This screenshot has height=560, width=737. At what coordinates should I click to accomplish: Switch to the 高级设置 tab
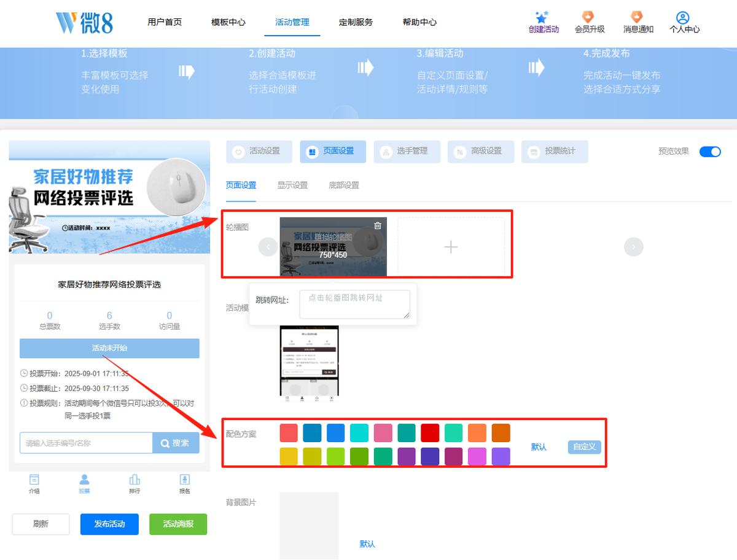pos(481,152)
